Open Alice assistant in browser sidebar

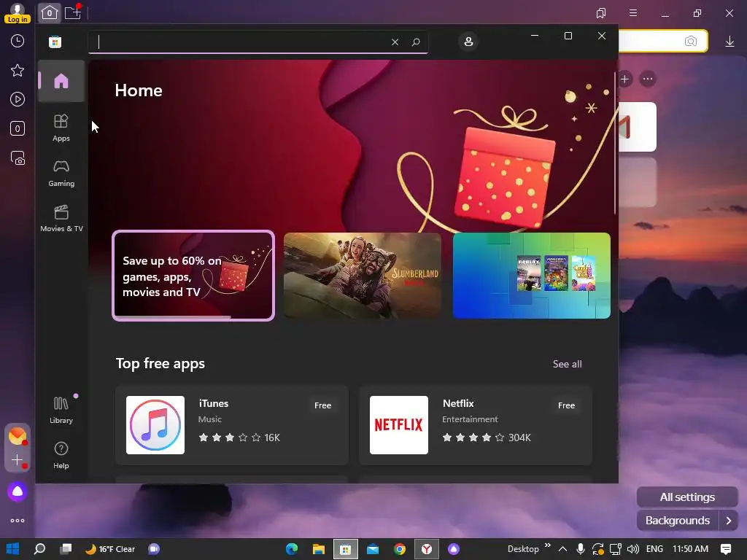(18, 491)
